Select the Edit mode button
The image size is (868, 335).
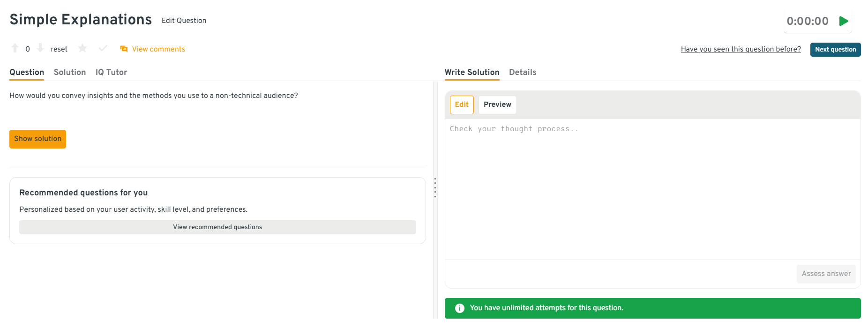(462, 105)
